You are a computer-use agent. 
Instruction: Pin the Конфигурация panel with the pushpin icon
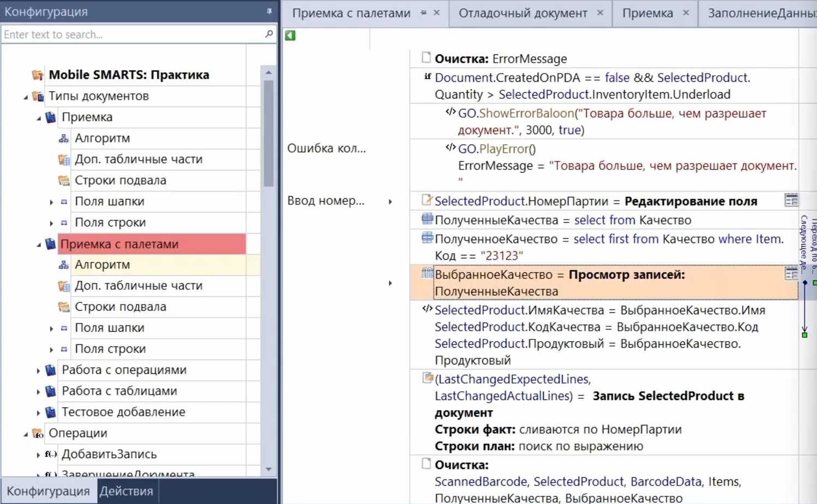coord(269,11)
